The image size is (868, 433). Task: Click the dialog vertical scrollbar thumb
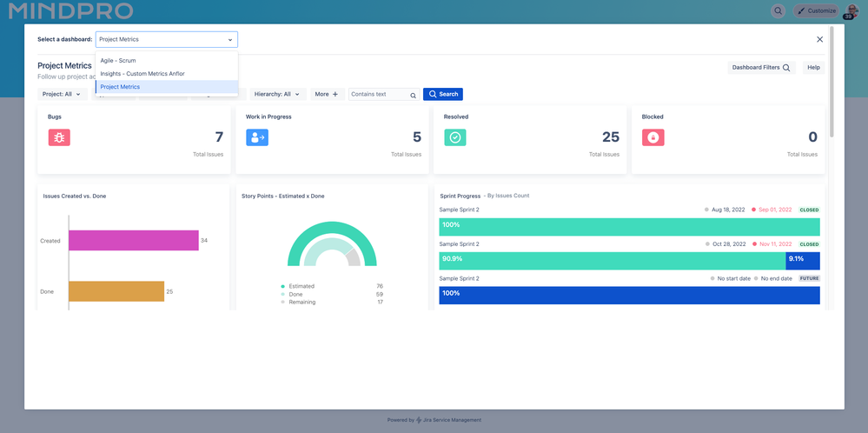[x=832, y=82]
